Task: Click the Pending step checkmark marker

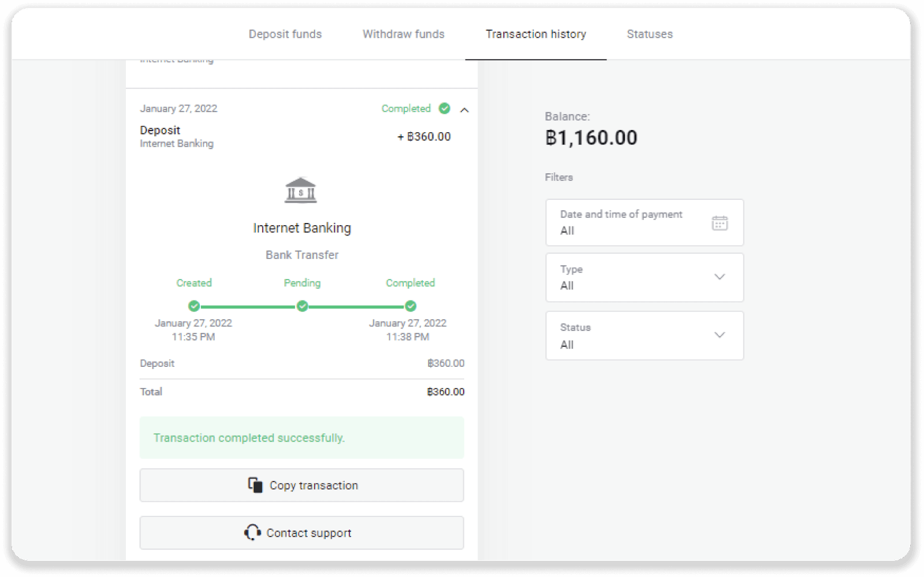Action: point(302,306)
